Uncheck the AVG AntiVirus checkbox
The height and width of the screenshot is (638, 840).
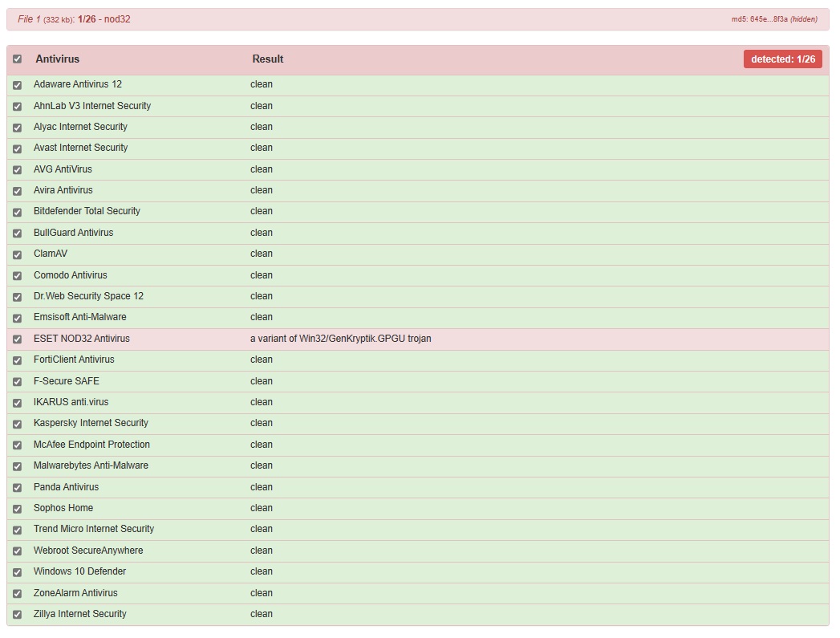point(17,170)
